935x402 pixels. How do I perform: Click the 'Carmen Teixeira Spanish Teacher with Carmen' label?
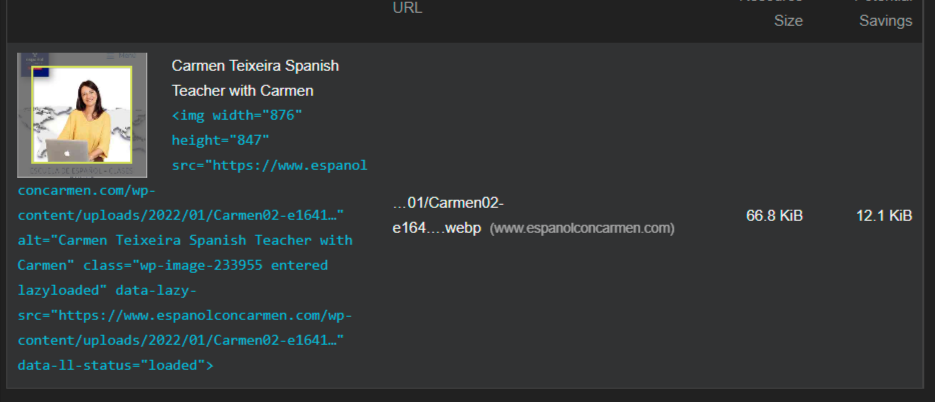pyautogui.click(x=255, y=78)
